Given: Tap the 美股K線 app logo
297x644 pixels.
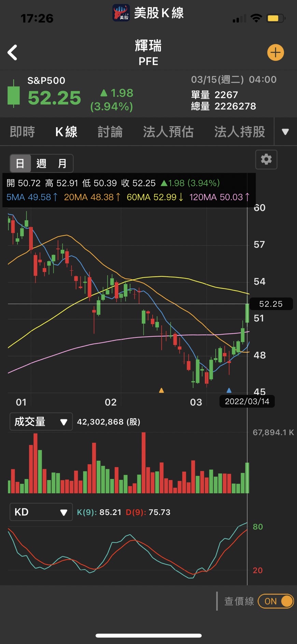Looking at the screenshot, I should pyautogui.click(x=121, y=13).
